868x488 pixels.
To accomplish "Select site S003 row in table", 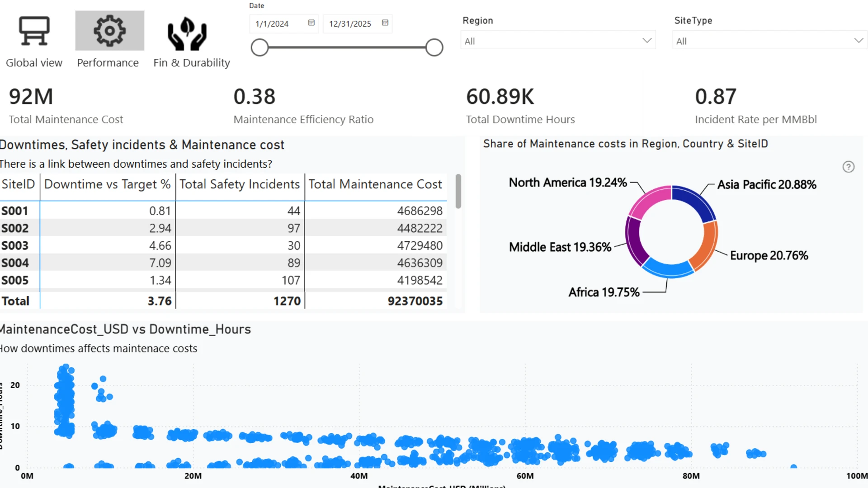I will (223, 245).
